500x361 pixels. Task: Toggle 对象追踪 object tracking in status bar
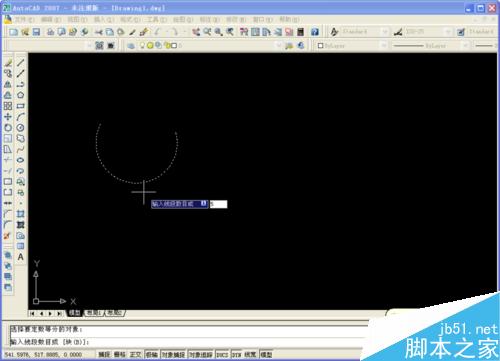tap(201, 355)
